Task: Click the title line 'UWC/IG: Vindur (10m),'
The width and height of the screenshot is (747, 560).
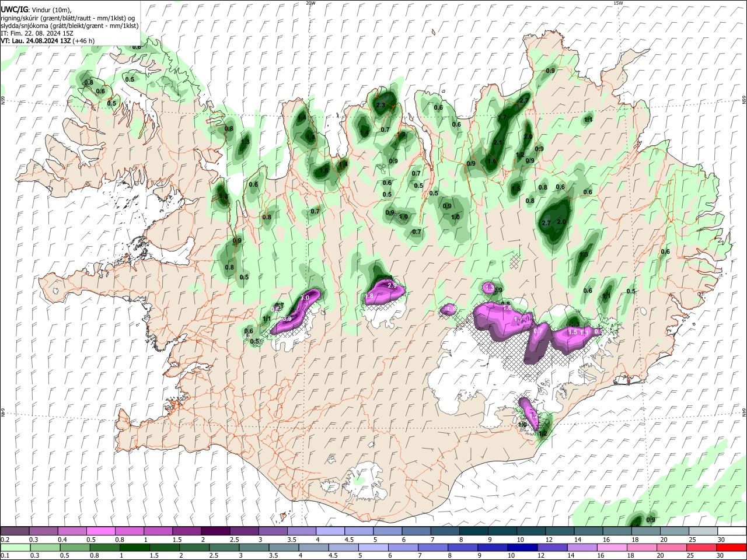Action: 36,10
